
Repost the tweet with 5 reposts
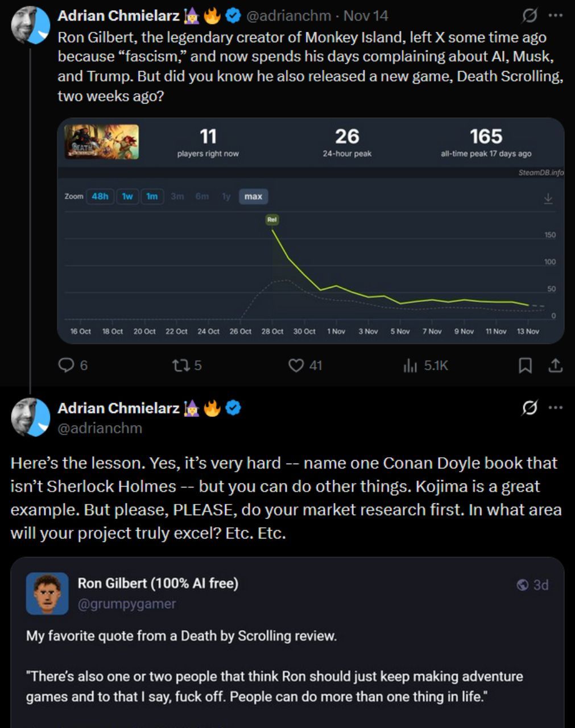(179, 365)
